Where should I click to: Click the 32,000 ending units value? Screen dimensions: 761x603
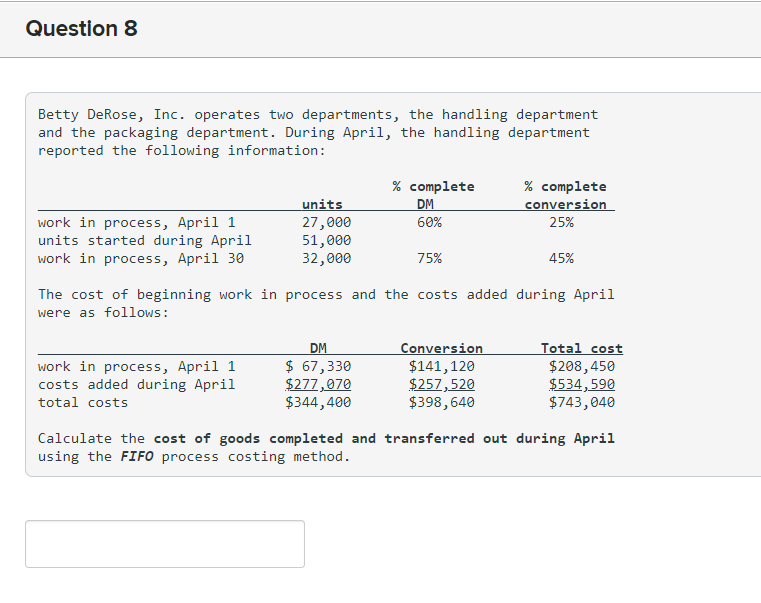click(x=327, y=258)
